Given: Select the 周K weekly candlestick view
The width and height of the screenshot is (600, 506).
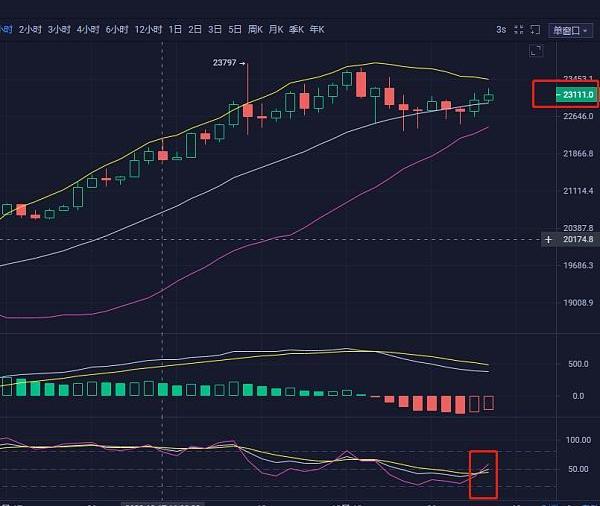Looking at the screenshot, I should (255, 30).
